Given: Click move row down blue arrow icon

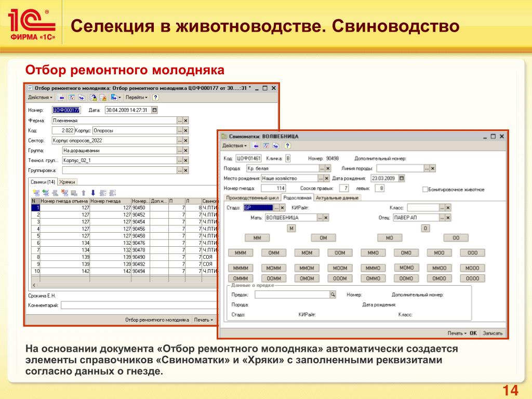Looking at the screenshot, I should point(93,193).
